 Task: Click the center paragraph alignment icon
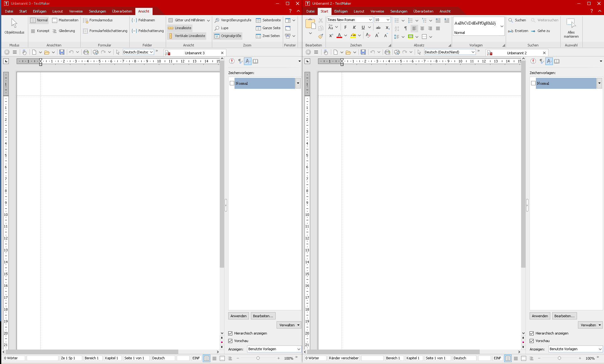(422, 28)
